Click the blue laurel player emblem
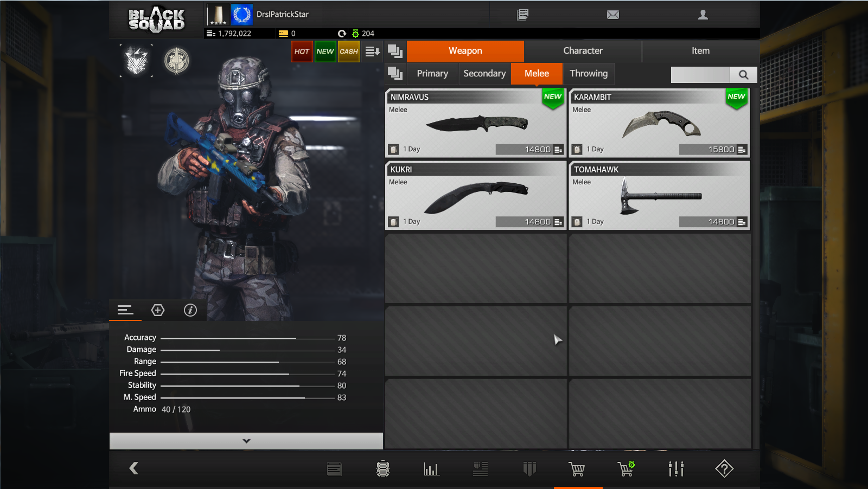This screenshot has height=489, width=868. coord(241,15)
